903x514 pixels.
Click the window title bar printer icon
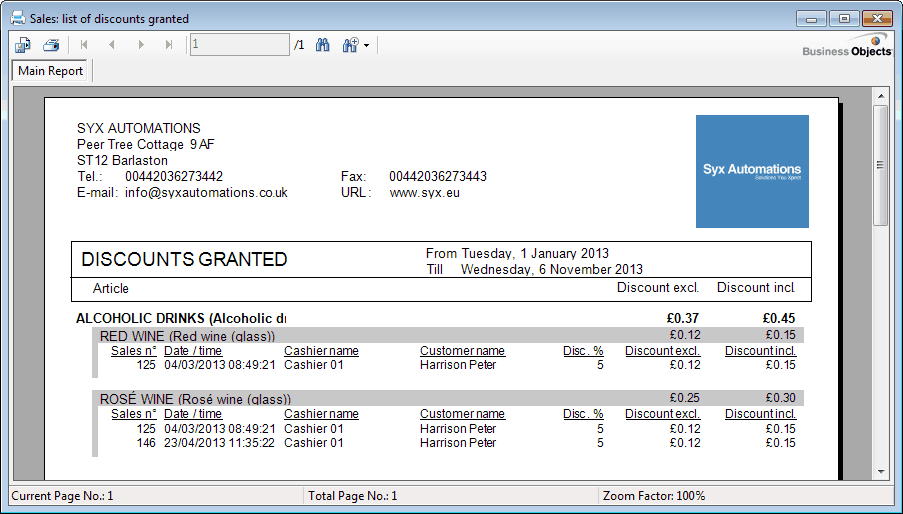(17, 18)
